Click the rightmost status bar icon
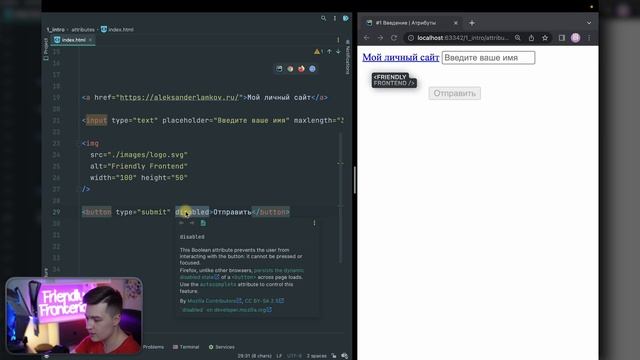Image resolution: width=640 pixels, height=360 pixels. pyautogui.click(x=344, y=356)
